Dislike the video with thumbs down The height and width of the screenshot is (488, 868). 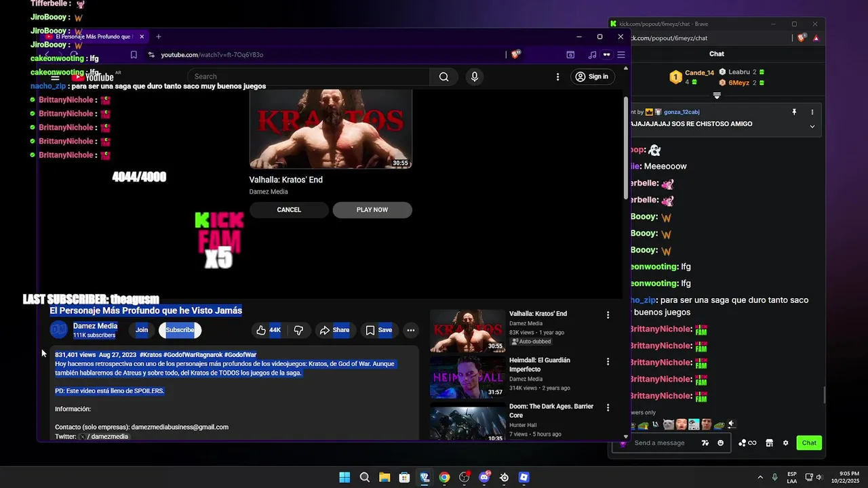click(298, 330)
